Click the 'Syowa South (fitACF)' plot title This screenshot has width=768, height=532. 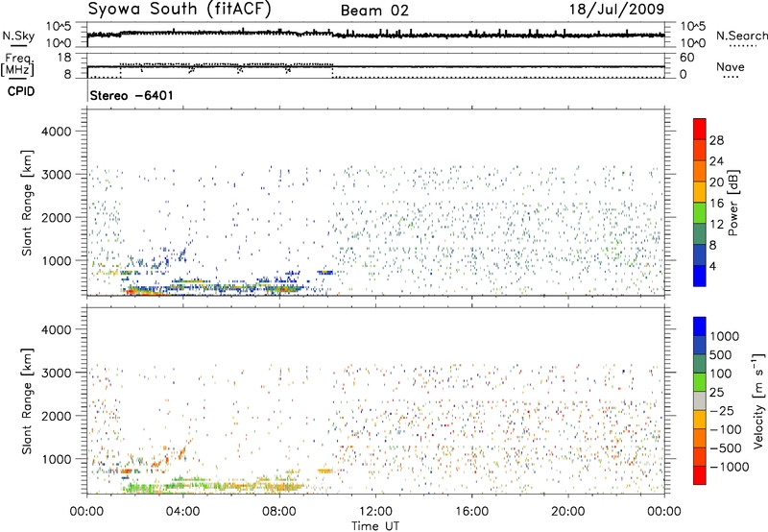coord(180,10)
